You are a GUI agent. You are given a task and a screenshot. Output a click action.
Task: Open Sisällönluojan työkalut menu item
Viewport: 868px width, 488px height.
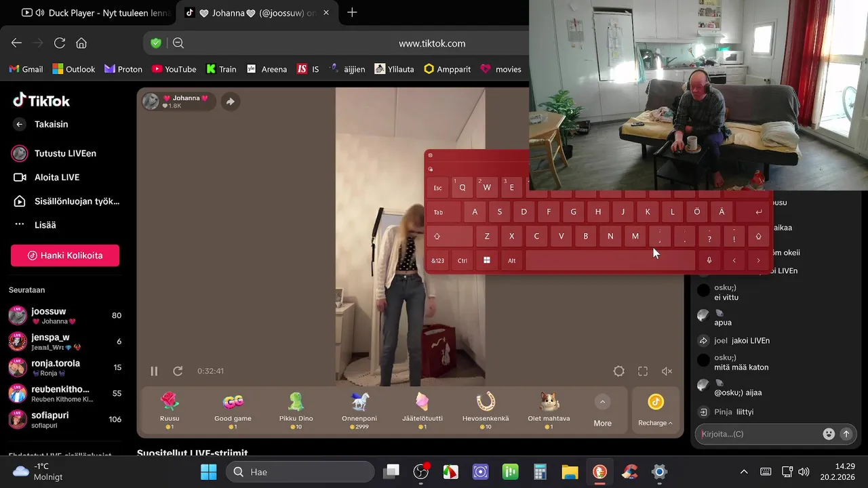click(66, 201)
